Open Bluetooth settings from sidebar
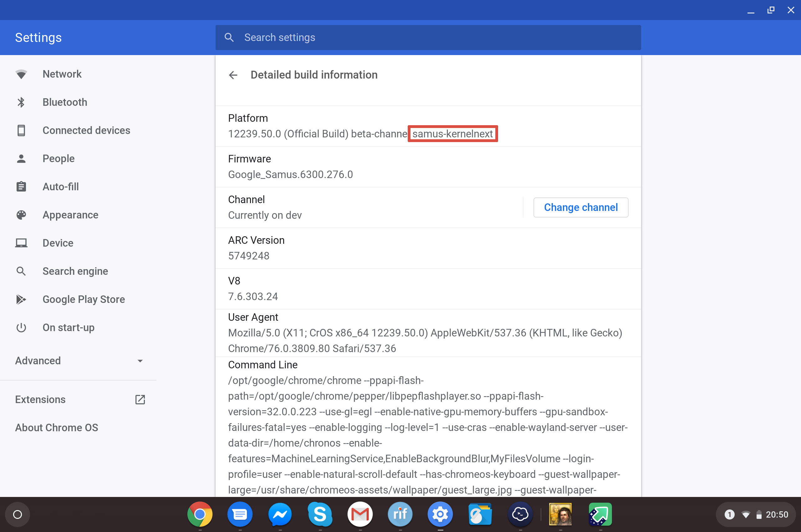 [65, 102]
